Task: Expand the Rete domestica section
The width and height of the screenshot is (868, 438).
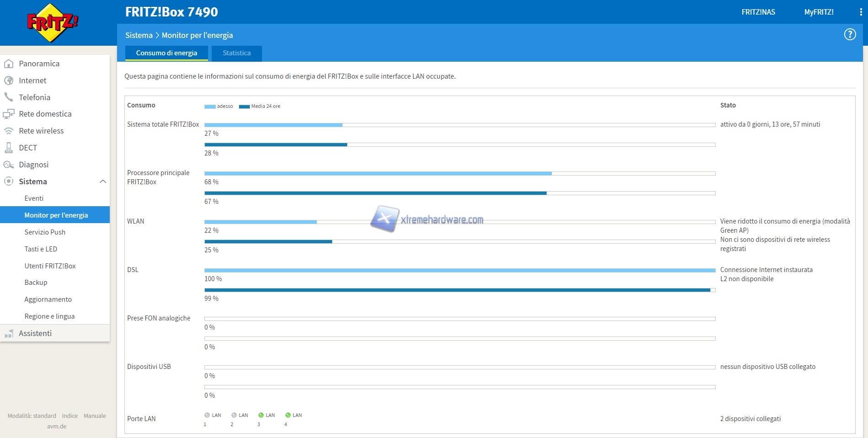Action: pyautogui.click(x=45, y=114)
